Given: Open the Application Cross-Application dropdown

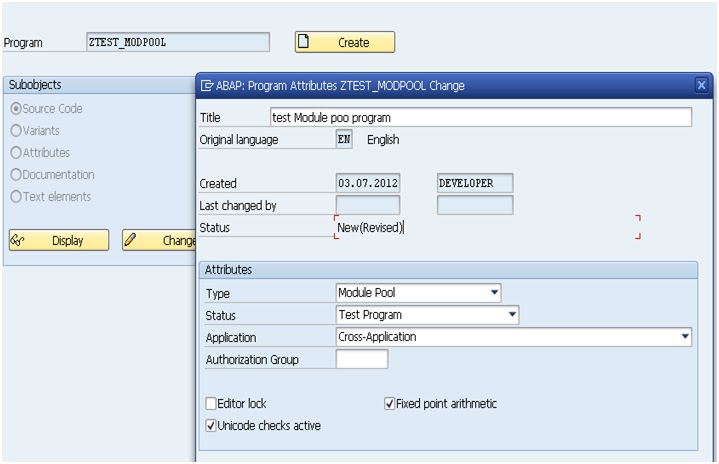Looking at the screenshot, I should [x=685, y=337].
